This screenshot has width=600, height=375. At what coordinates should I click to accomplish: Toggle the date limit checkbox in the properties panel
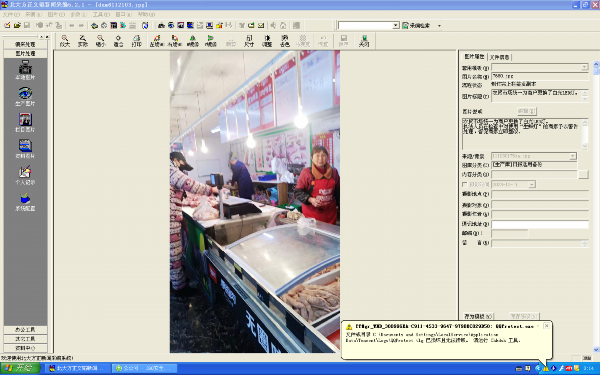click(x=465, y=184)
